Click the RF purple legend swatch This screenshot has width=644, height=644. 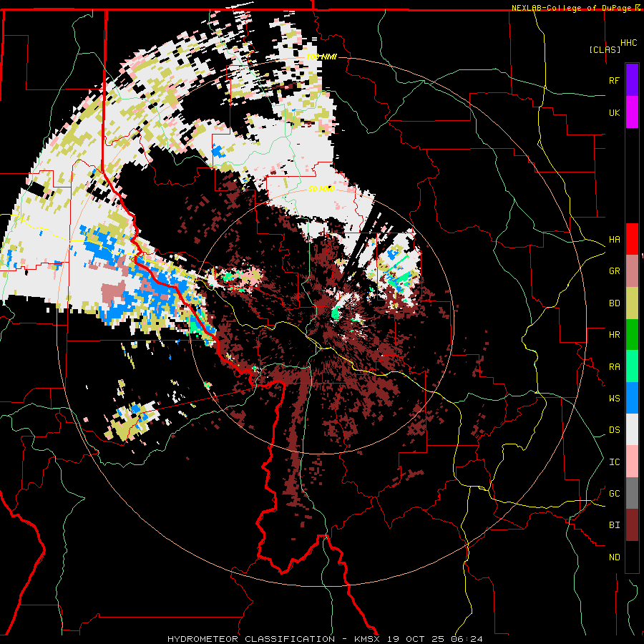632,80
